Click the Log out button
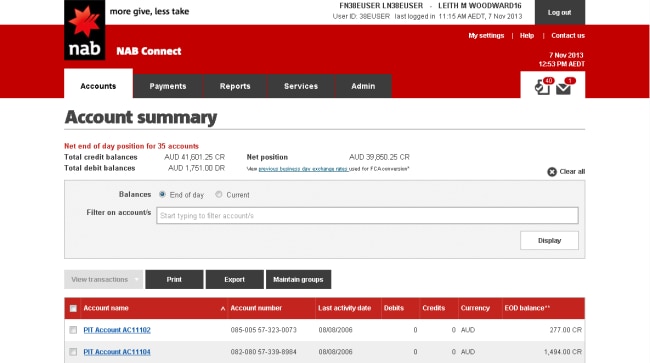The width and height of the screenshot is (650, 363). tap(560, 12)
